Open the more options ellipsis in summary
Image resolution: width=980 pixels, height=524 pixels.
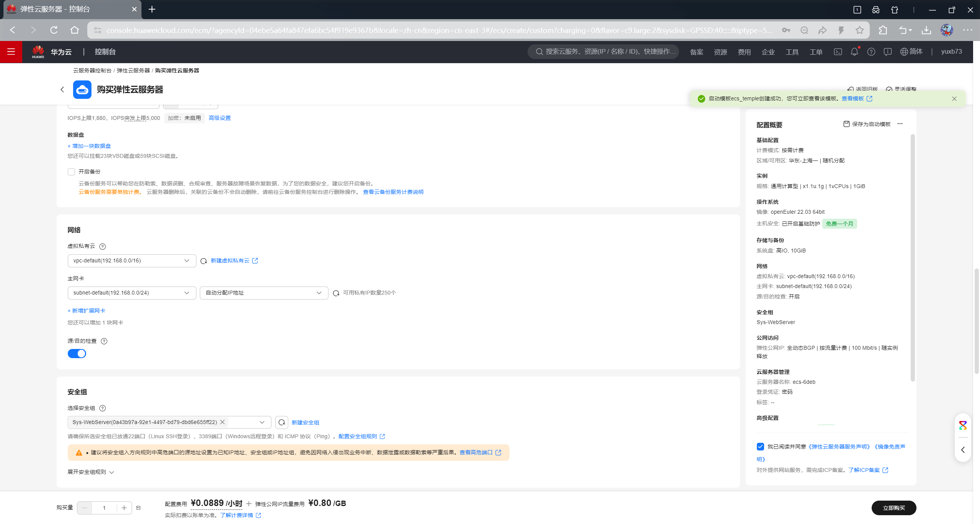pos(900,124)
